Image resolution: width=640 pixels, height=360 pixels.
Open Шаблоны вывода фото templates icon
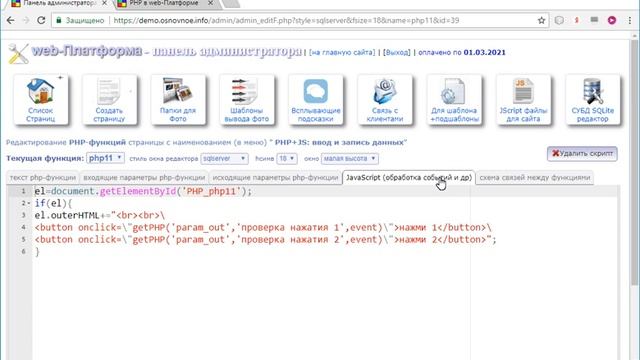click(x=247, y=99)
